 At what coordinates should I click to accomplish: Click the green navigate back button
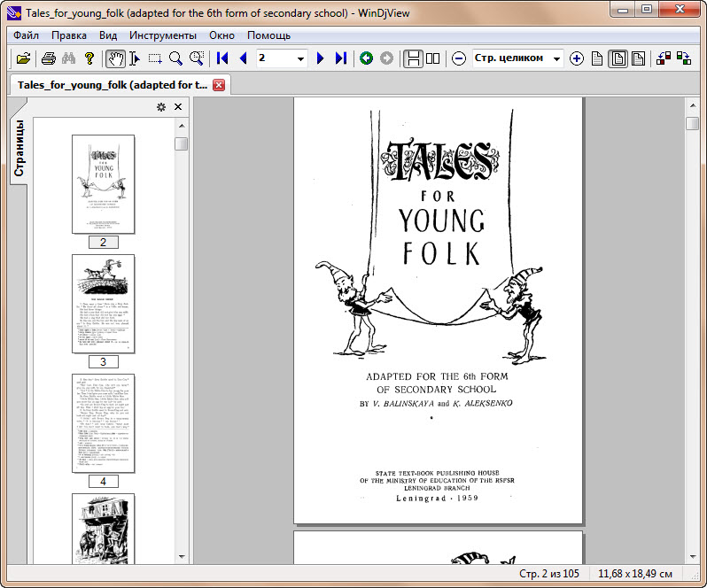coord(367,58)
